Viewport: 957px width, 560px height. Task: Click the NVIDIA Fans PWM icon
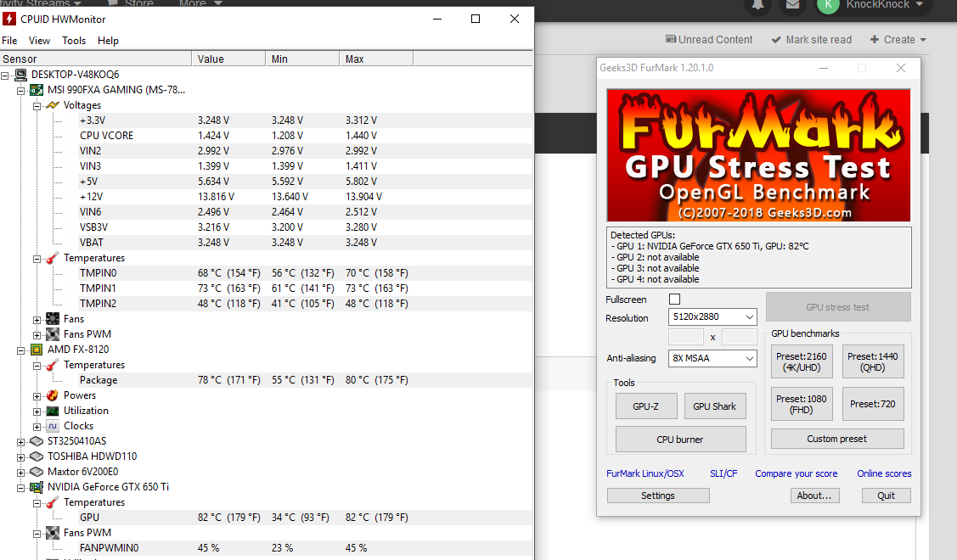(x=53, y=533)
